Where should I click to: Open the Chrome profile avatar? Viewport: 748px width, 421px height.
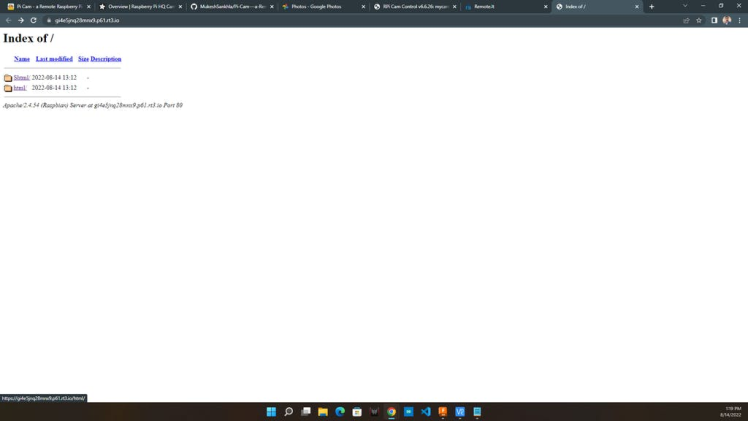pyautogui.click(x=727, y=21)
